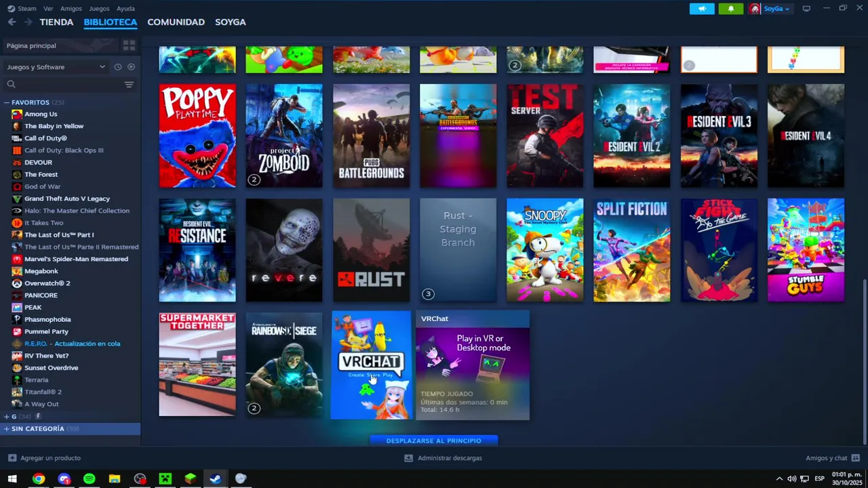This screenshot has width=868, height=488.
Task: Open advanced filter options icon
Action: pyautogui.click(x=129, y=84)
